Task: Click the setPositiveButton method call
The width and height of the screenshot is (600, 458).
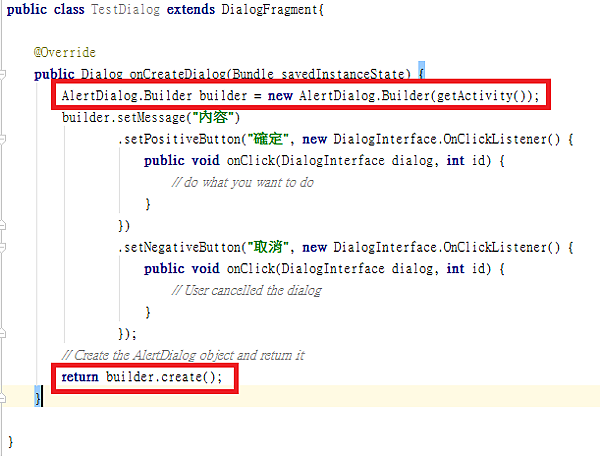Action: 182,139
